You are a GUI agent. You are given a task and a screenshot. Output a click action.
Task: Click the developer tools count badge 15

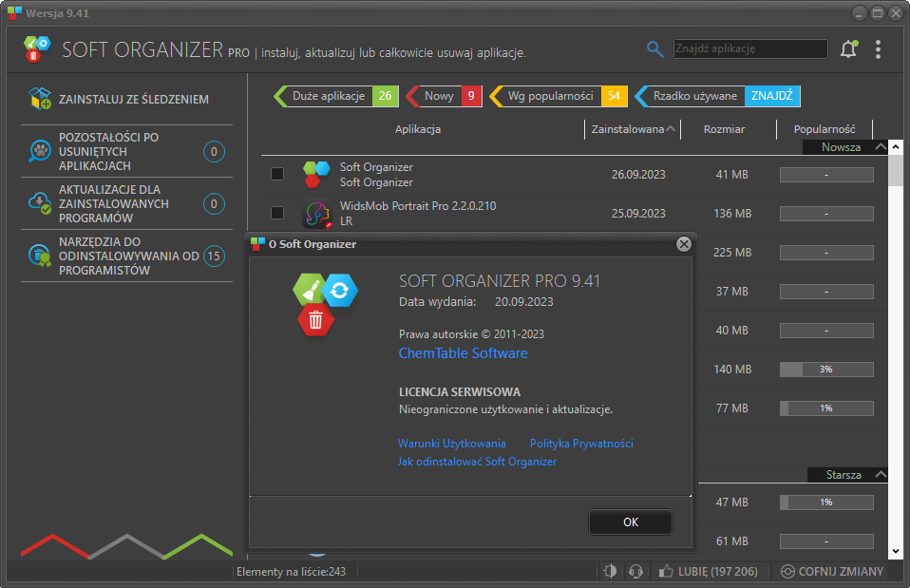pos(214,256)
